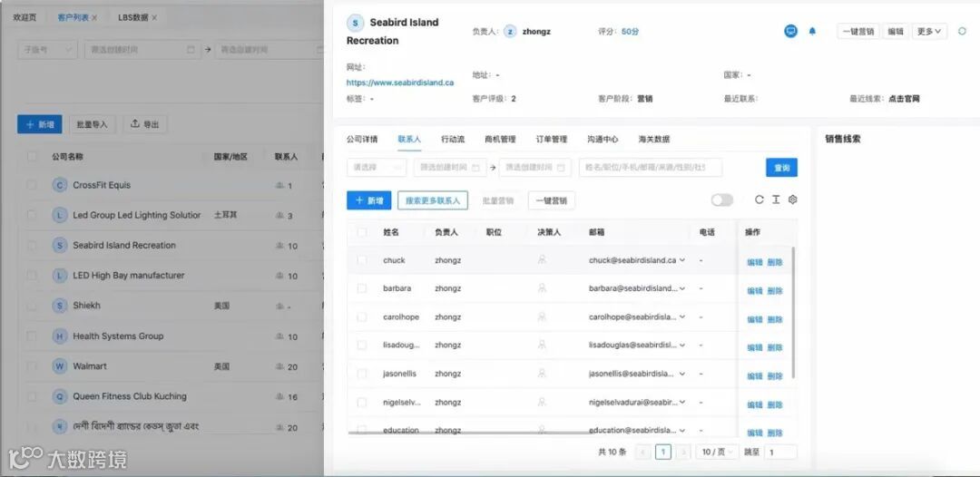Click decision-maker icon in jasonellis row
980x477 pixels.
click(x=542, y=374)
